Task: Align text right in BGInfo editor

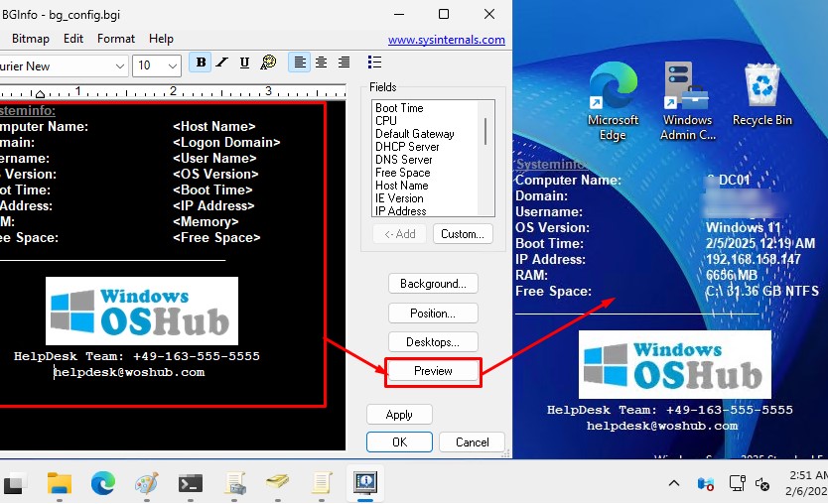Action: coord(344,63)
